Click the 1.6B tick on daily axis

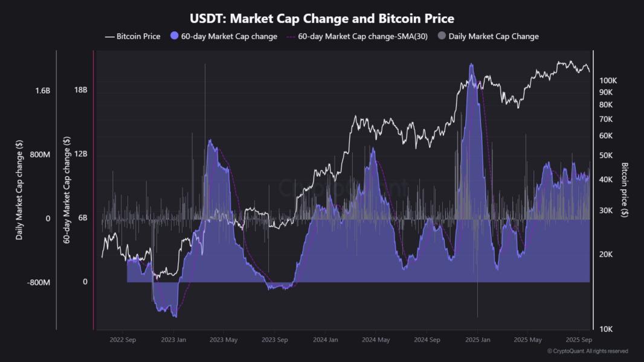(42, 91)
